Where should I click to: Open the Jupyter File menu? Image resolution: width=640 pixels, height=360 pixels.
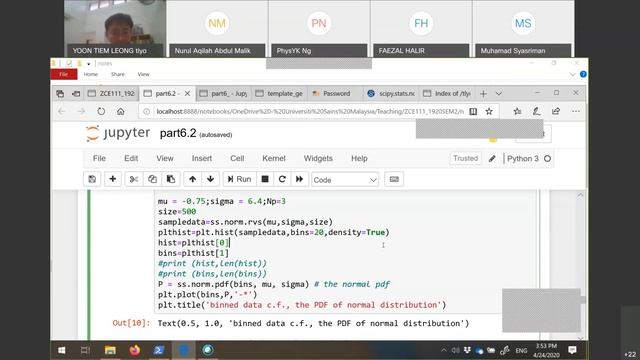[x=99, y=158]
